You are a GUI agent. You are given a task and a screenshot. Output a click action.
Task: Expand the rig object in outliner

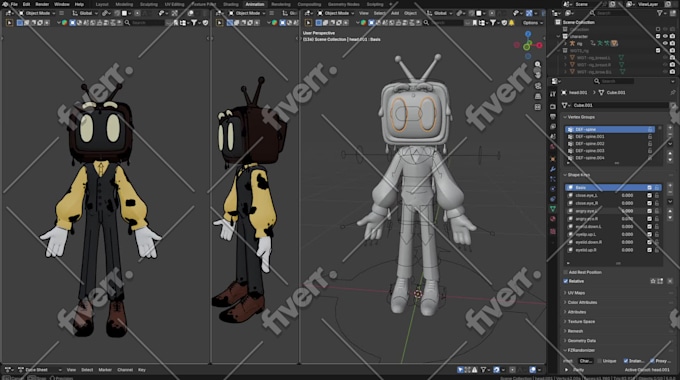tap(566, 43)
